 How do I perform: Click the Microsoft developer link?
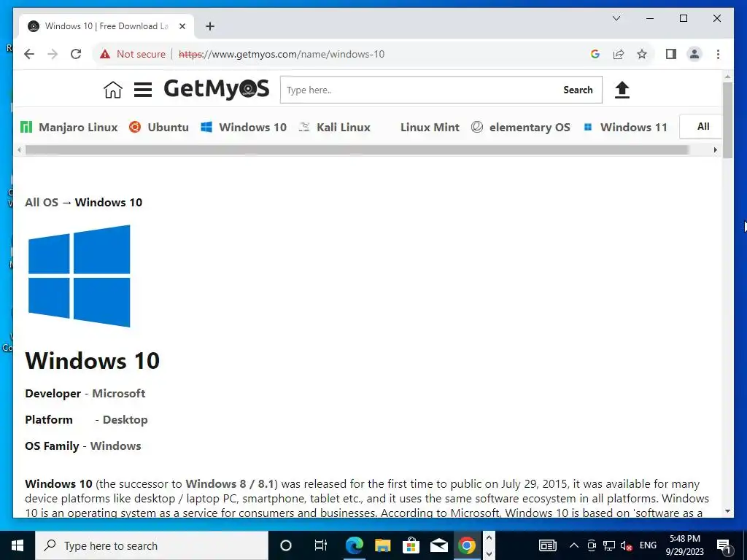click(119, 393)
